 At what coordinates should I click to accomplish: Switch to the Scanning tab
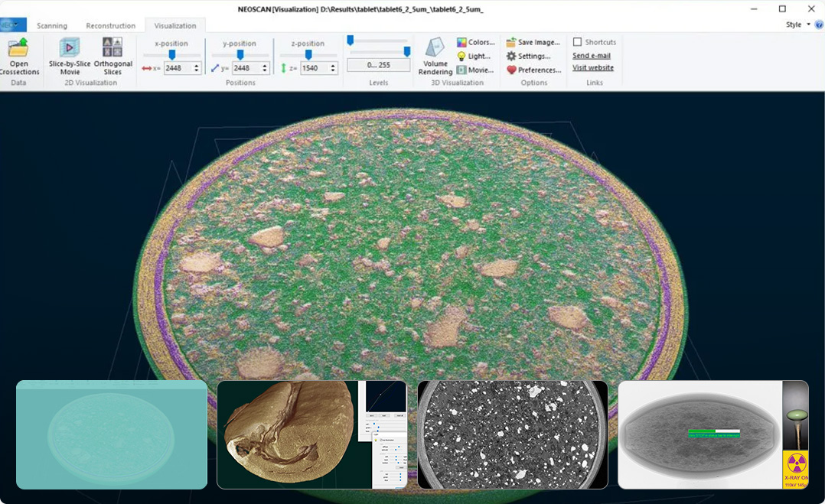click(52, 26)
